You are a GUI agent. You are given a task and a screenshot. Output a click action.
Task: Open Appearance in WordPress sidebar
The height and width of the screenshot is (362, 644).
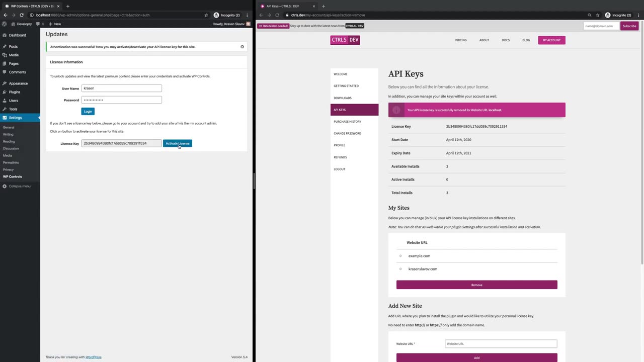tap(18, 83)
